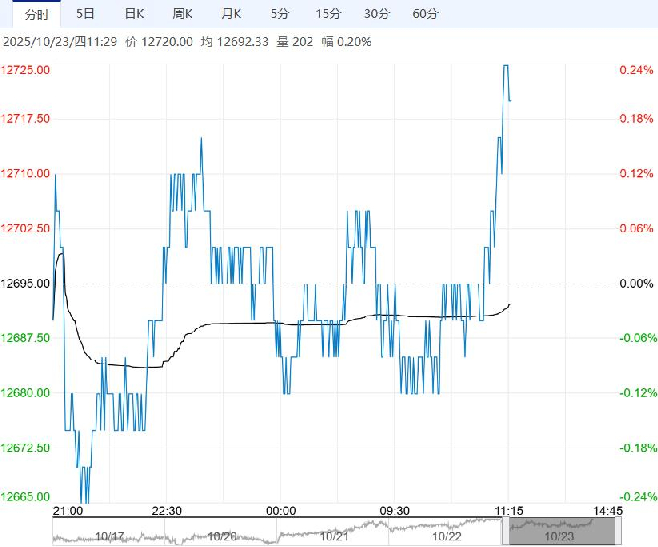This screenshot has width=658, height=547.
Task: Open the monthly K-line tab
Action: click(x=231, y=14)
